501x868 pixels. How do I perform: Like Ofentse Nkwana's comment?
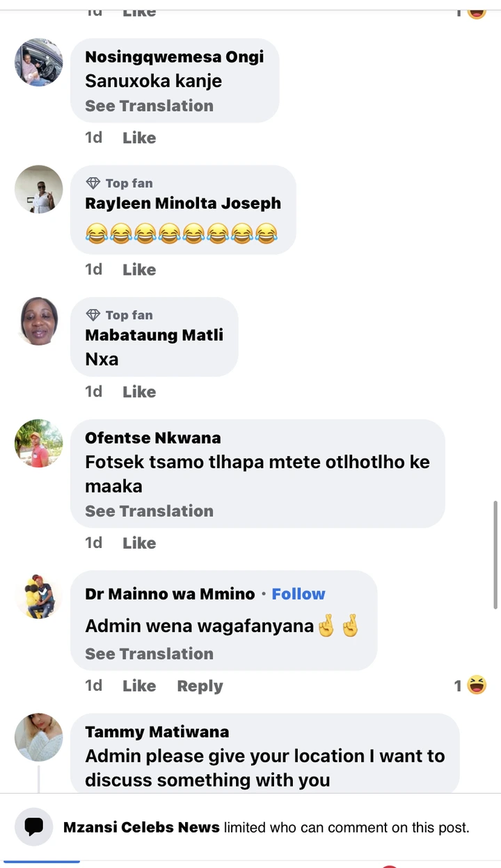(139, 543)
